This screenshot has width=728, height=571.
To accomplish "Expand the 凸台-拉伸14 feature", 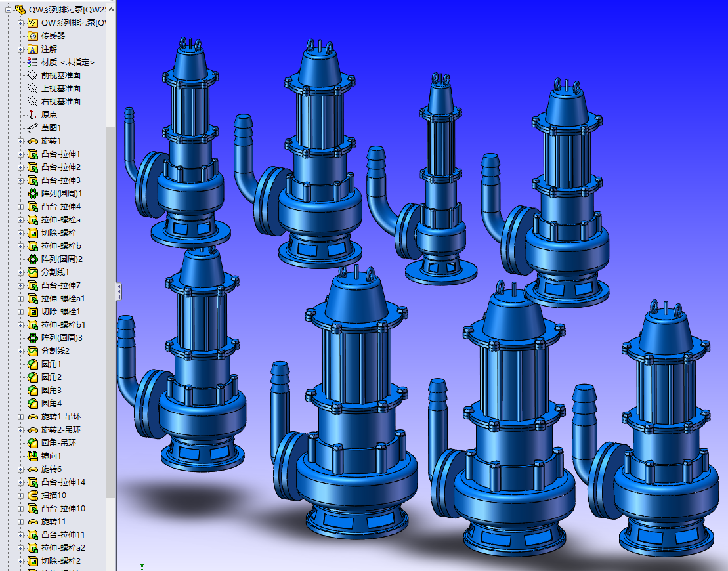I will click(x=20, y=482).
